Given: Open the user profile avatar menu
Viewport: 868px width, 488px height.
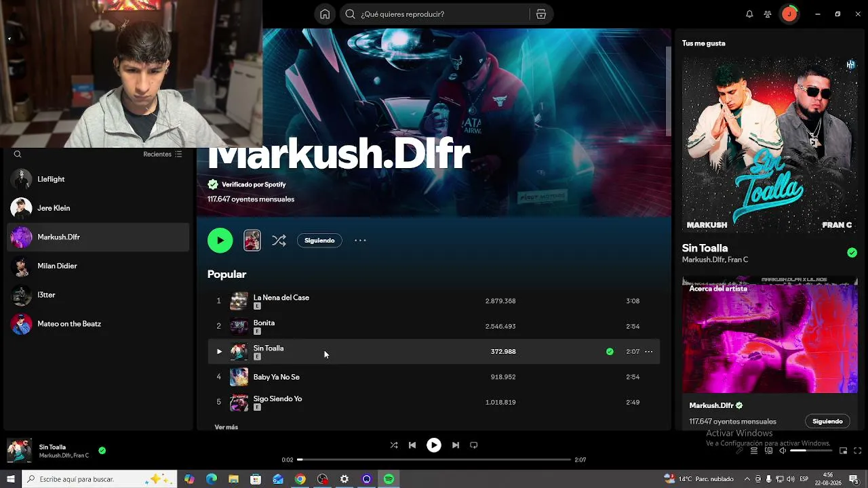Looking at the screenshot, I should pos(789,14).
